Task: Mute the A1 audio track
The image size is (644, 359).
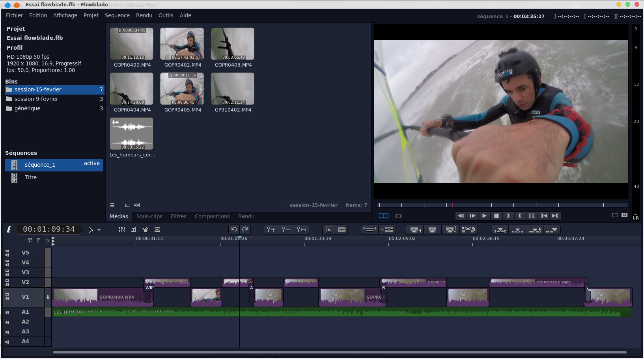Action: [7, 312]
